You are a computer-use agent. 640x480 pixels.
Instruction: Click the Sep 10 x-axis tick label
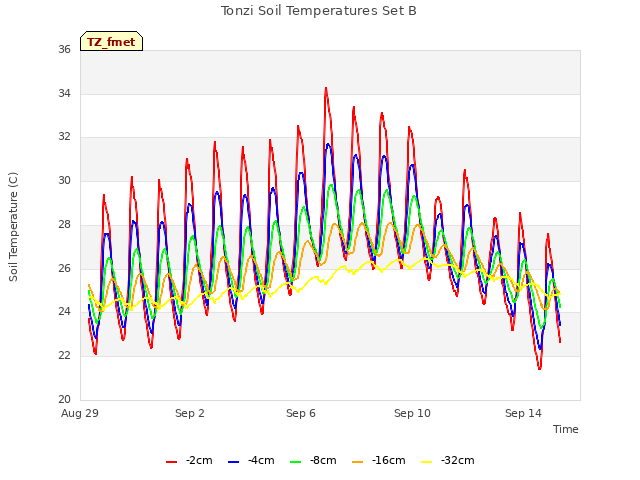pos(412,413)
